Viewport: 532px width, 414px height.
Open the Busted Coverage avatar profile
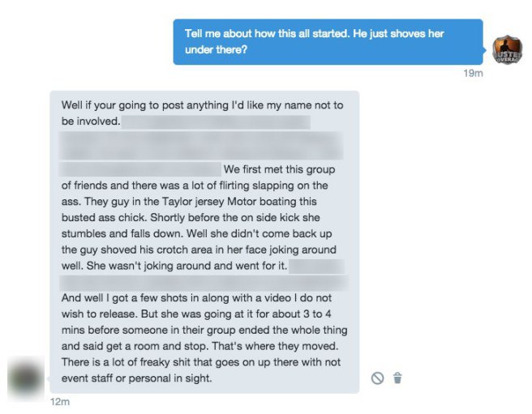[x=507, y=49]
